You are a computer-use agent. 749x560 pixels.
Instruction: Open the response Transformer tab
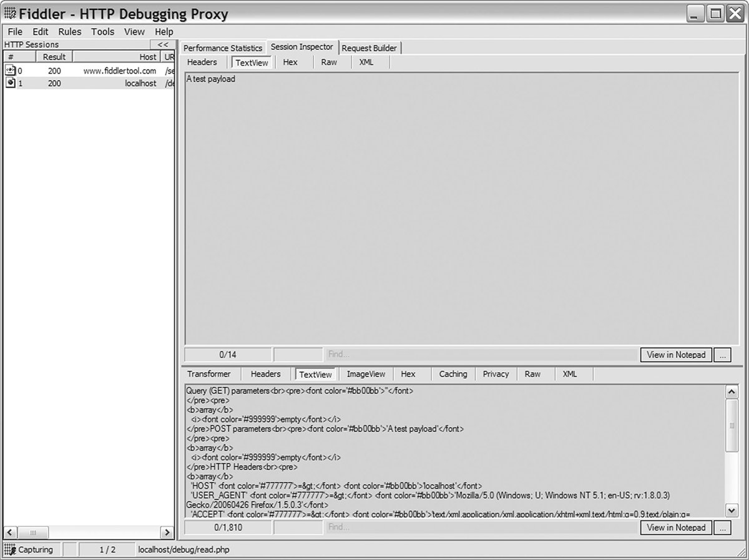point(209,374)
